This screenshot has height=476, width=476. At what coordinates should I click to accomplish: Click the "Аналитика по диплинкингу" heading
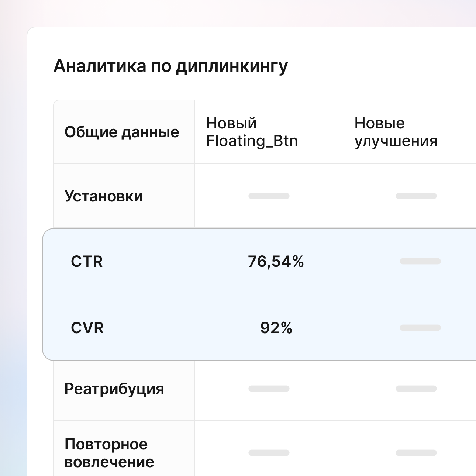tap(170, 66)
